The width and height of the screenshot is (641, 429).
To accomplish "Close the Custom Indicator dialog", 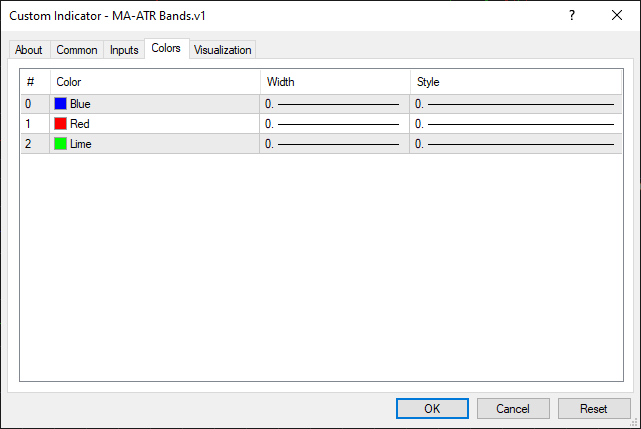I will 617,16.
